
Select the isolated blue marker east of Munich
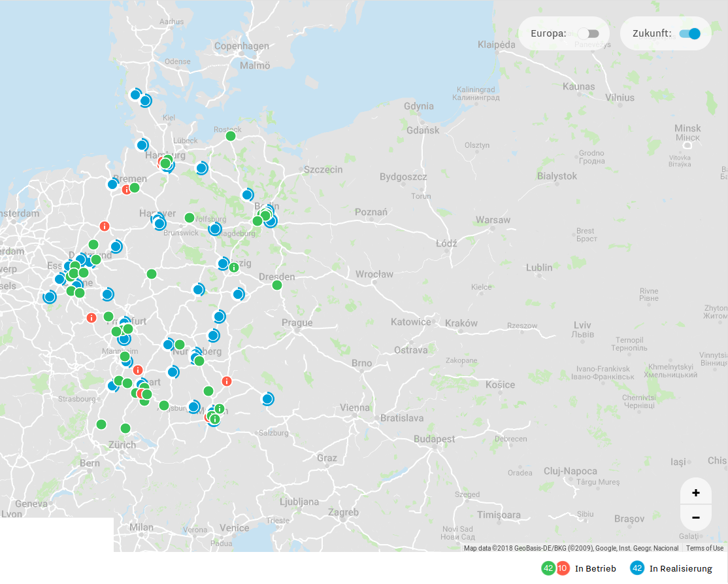267,399
